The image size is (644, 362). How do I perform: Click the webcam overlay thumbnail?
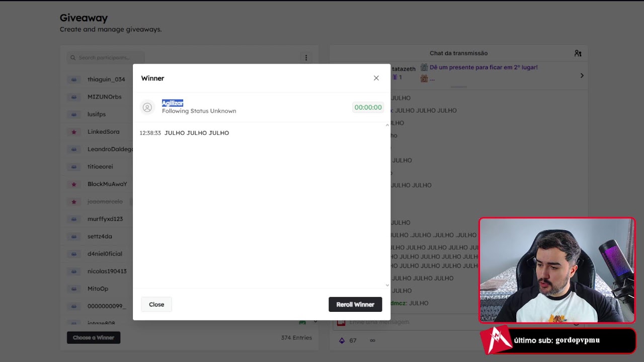[557, 270]
